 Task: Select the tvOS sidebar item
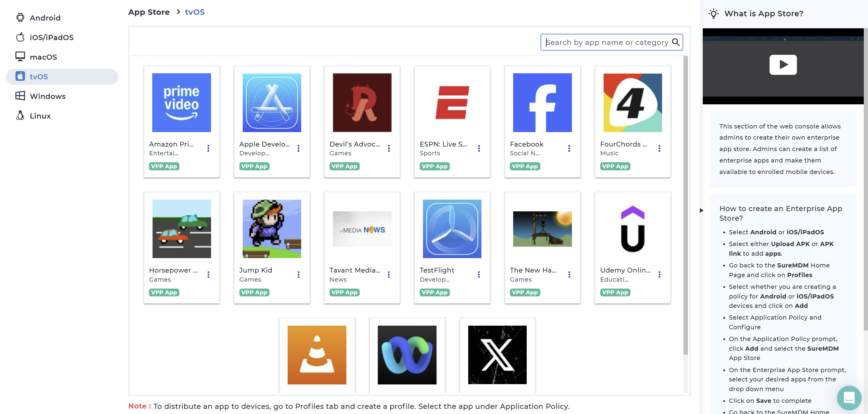[62, 77]
